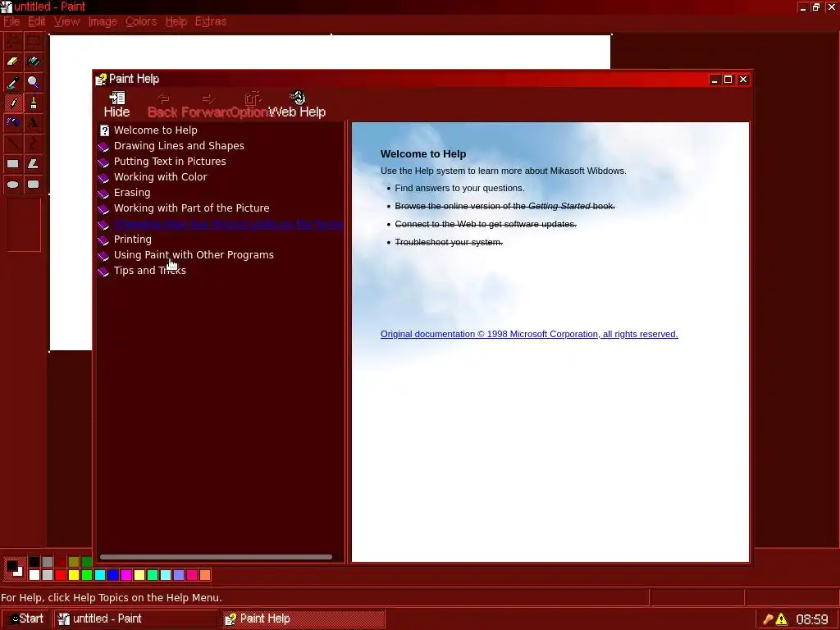Select the Airbrush spray tool
Image resolution: width=840 pixels, height=630 pixels.
pos(13,123)
